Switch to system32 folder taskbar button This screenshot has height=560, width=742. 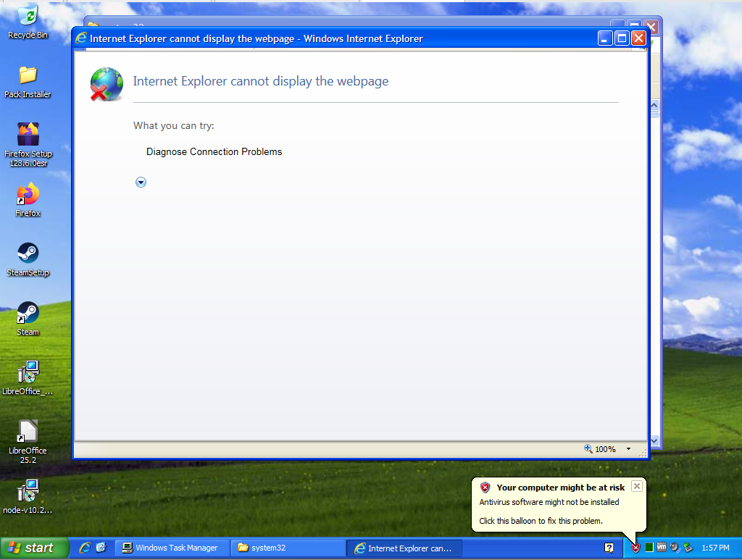[288, 548]
